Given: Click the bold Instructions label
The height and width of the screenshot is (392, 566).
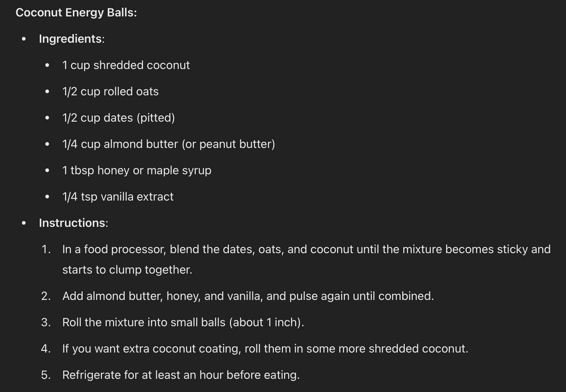Looking at the screenshot, I should coord(72,223).
